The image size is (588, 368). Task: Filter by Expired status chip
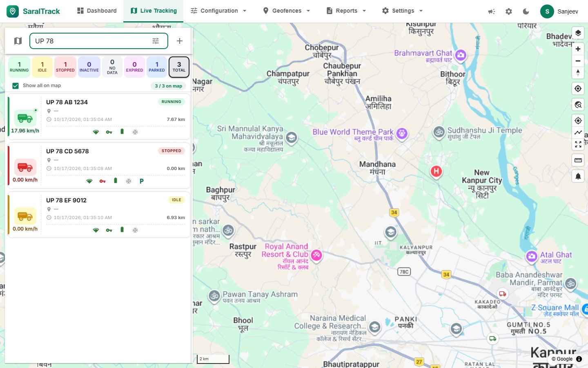tap(134, 67)
